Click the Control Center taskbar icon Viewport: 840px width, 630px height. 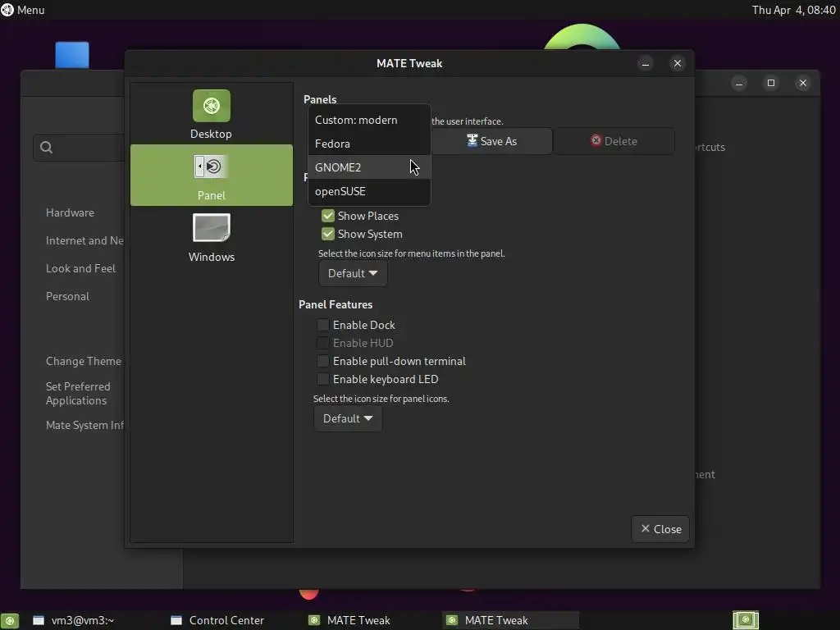[176, 620]
